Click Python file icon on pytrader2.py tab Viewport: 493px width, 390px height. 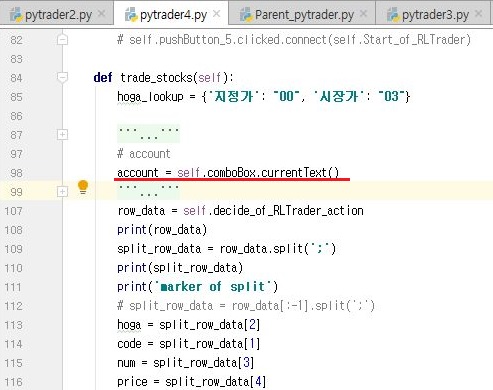[16, 15]
